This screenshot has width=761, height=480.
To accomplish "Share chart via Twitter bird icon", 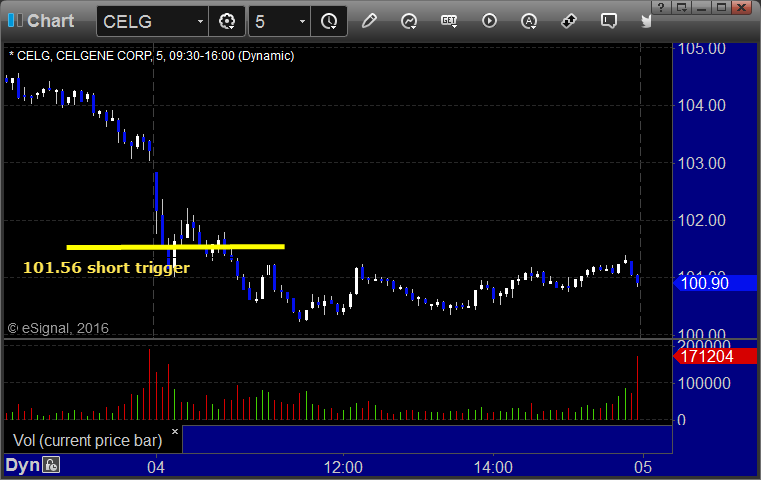I will [646, 21].
